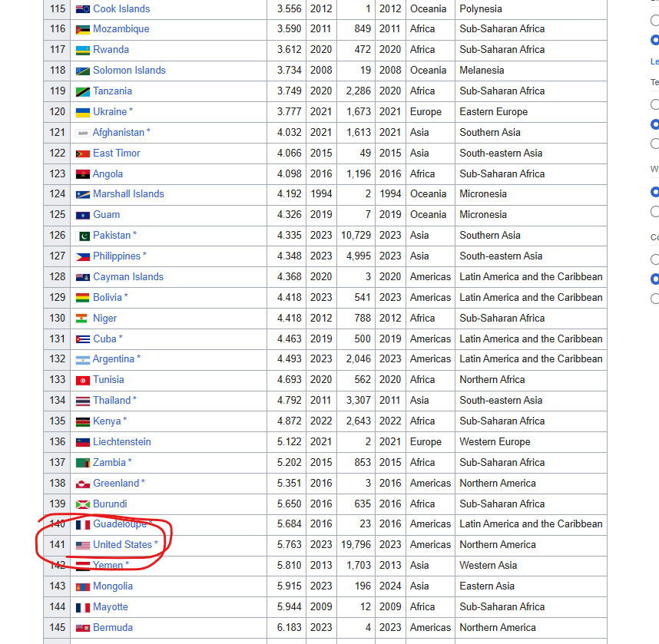This screenshot has height=644, width=659.
Task: Follow the Solomon Islands link
Action: (130, 70)
